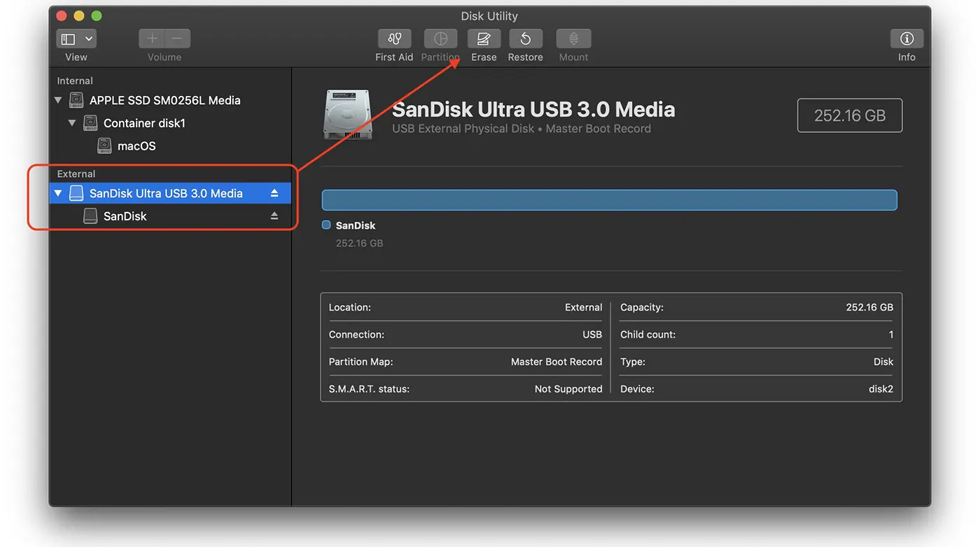Click the blue SanDisk legend swatch
Screen dimensions: 980x547
tap(326, 225)
